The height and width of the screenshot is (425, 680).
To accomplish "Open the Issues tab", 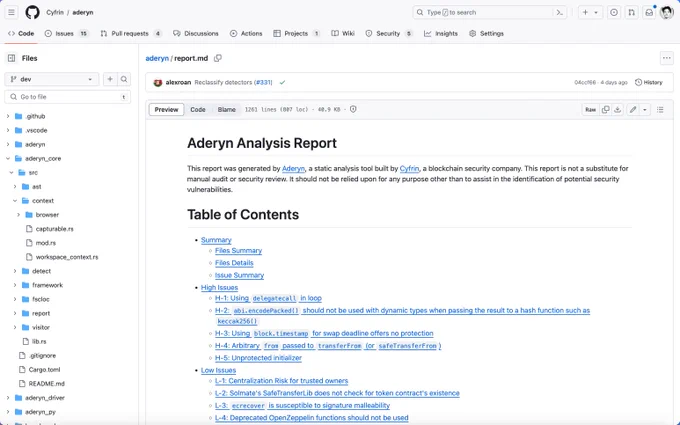I will pyautogui.click(x=67, y=33).
